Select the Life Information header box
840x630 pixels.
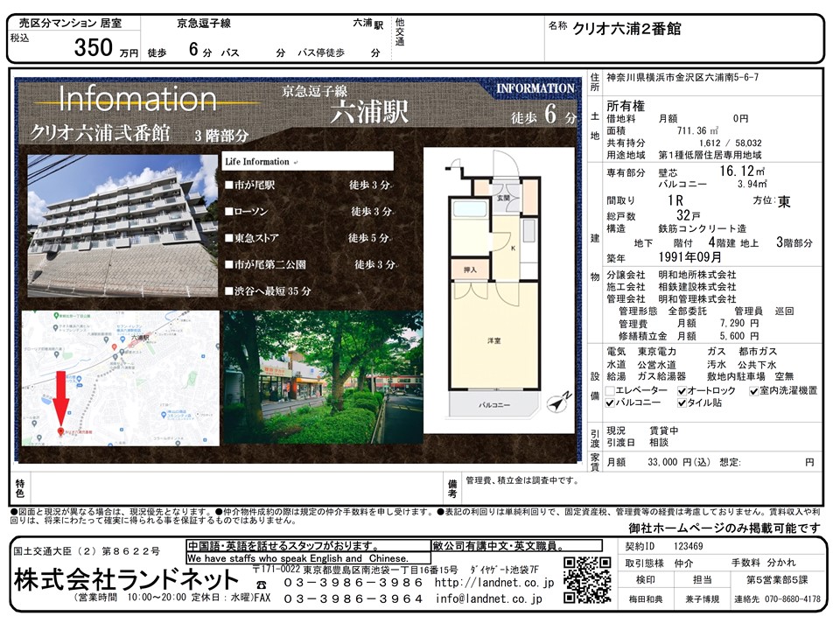coord(307,162)
